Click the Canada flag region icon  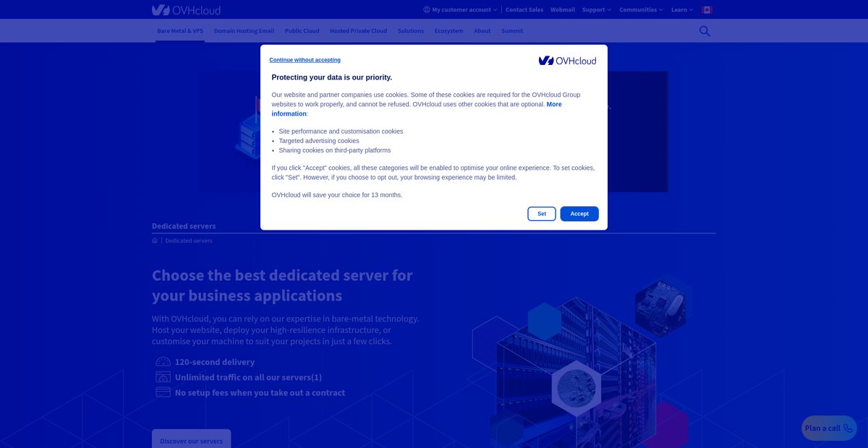click(707, 10)
